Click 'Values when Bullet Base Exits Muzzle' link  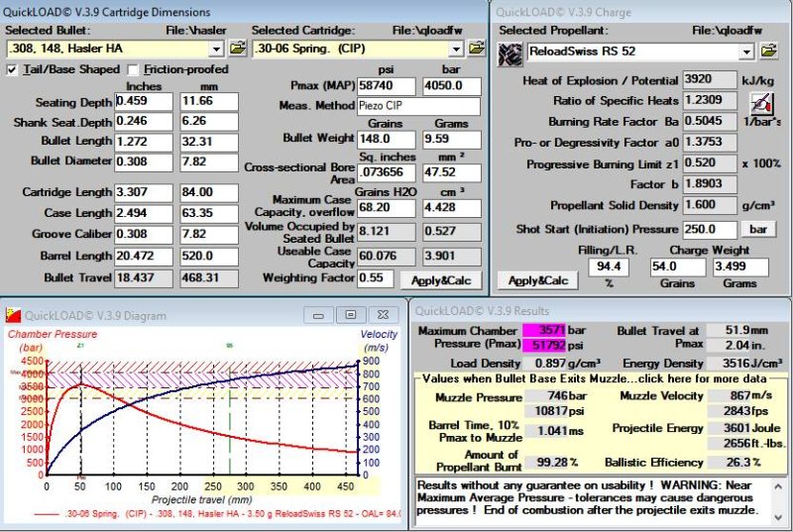point(594,378)
